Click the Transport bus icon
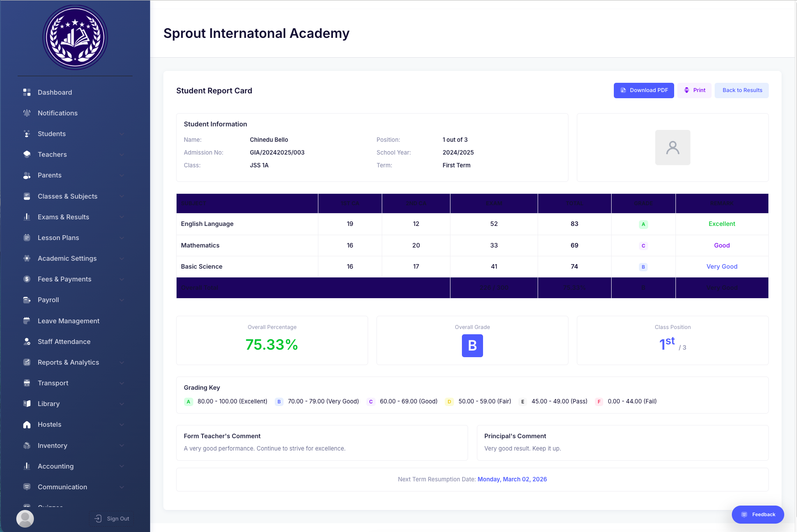This screenshot has width=797, height=532. (x=27, y=383)
